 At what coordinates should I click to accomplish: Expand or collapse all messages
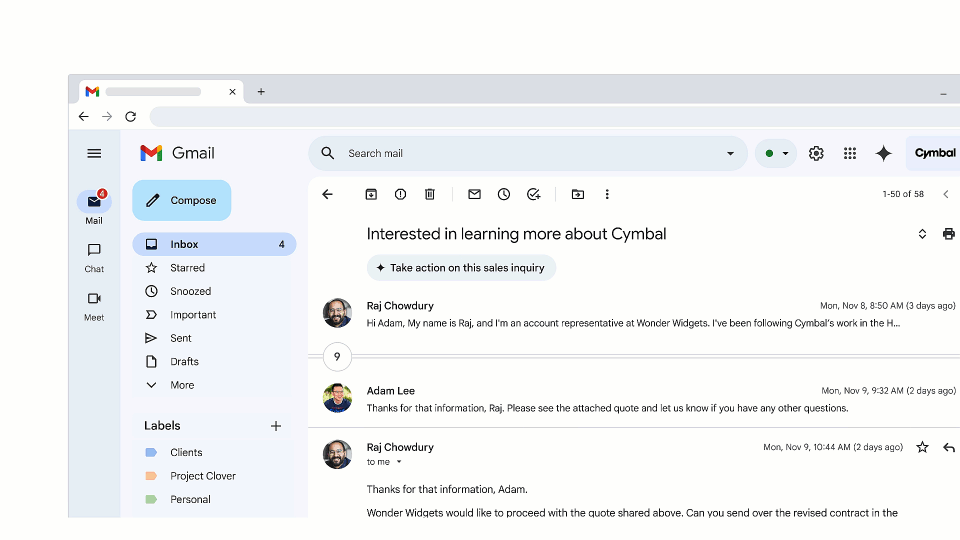922,234
